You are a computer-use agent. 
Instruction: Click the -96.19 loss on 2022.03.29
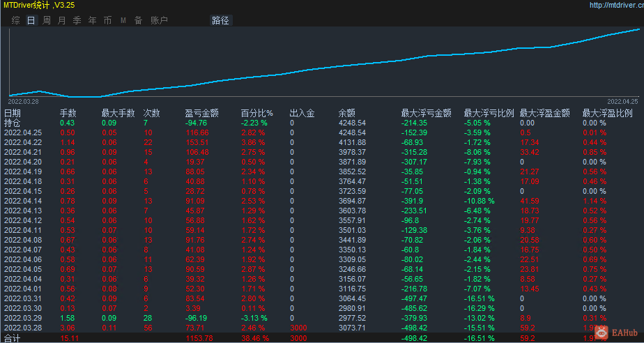[196, 318]
